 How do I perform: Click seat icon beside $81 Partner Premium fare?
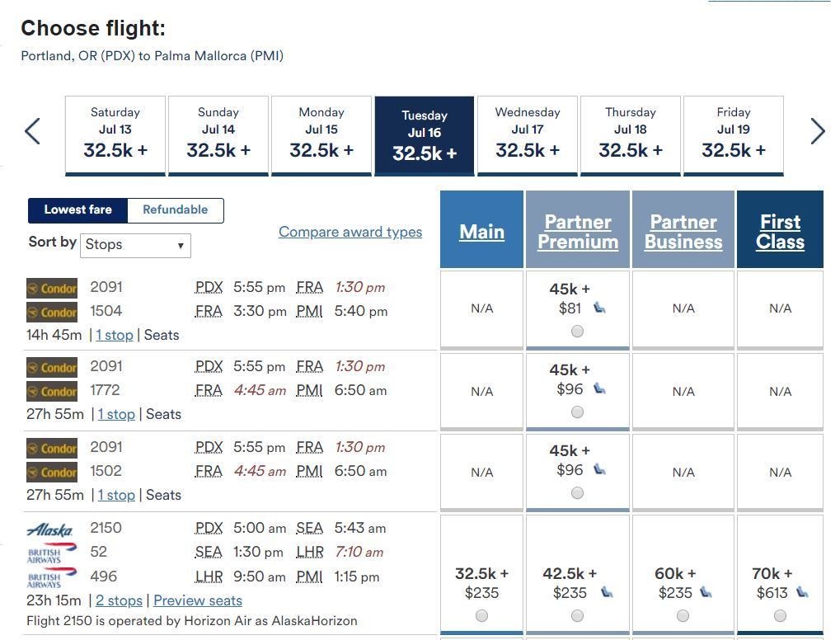click(x=599, y=308)
